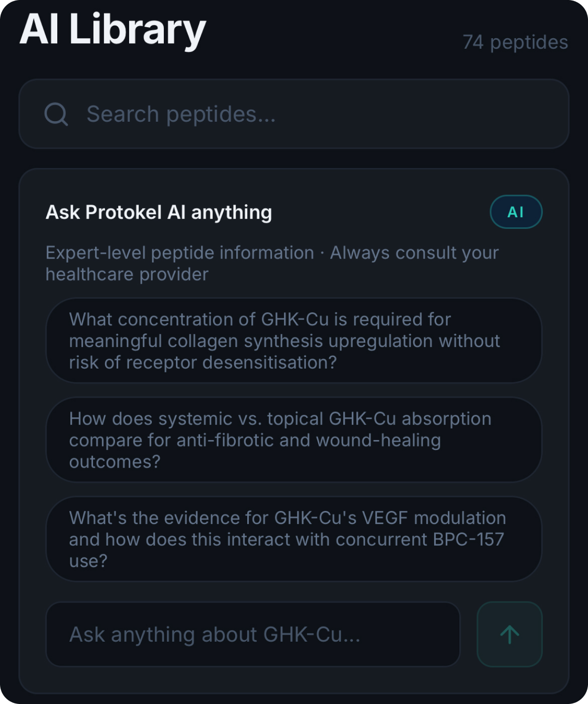Click the teal AI badge
Image resolution: width=588 pixels, height=704 pixels.
click(x=516, y=212)
